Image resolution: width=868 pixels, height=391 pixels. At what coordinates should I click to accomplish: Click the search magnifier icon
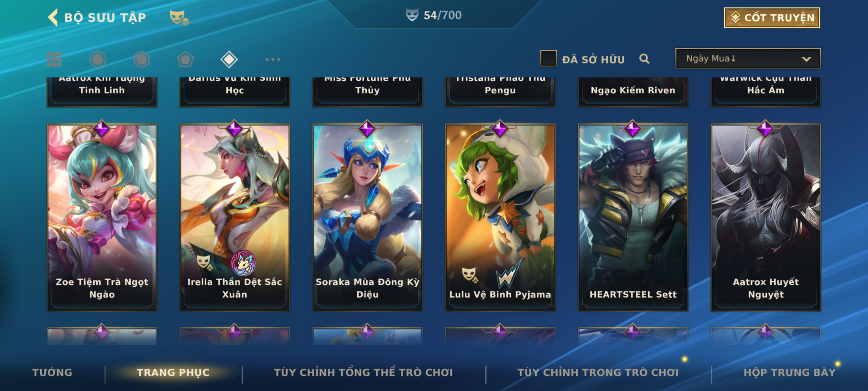pyautogui.click(x=644, y=59)
